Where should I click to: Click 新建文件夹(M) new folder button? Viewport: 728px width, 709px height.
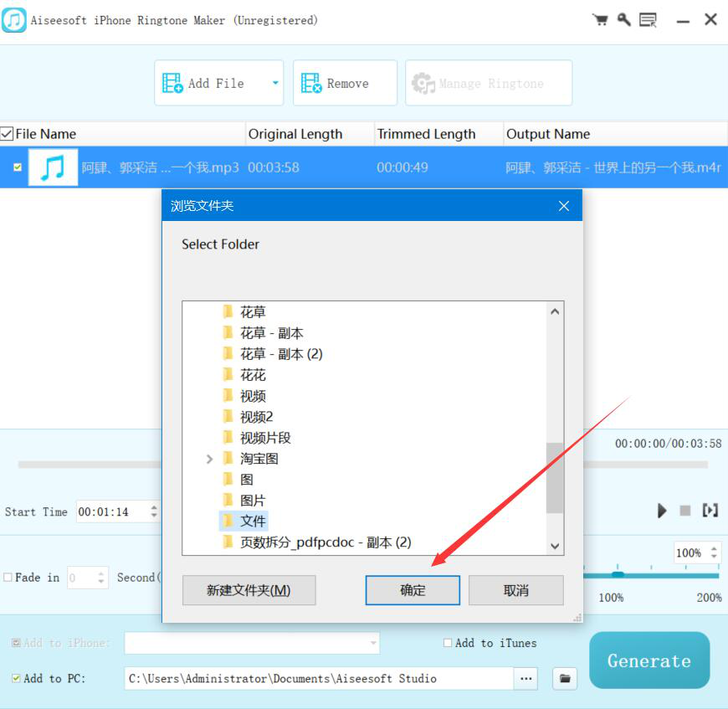click(x=249, y=590)
